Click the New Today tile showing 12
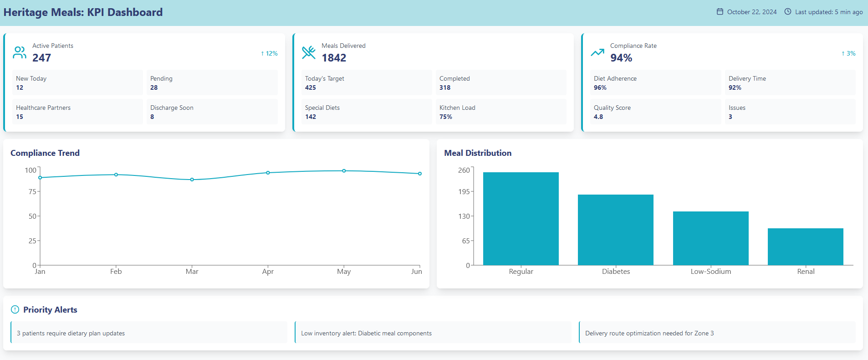The width and height of the screenshot is (868, 360). pos(77,82)
